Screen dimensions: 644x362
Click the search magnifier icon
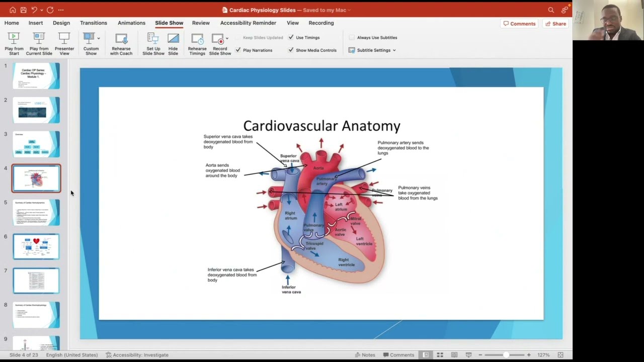[x=551, y=10]
